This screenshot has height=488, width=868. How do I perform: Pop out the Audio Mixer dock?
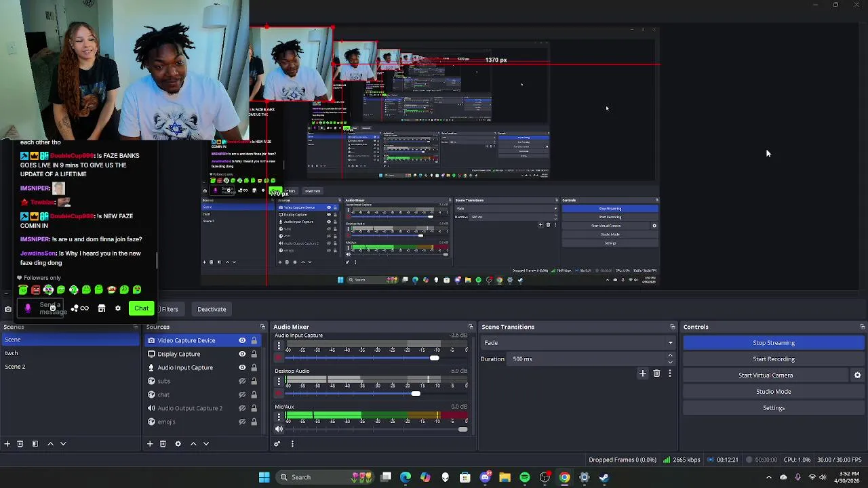click(x=471, y=327)
